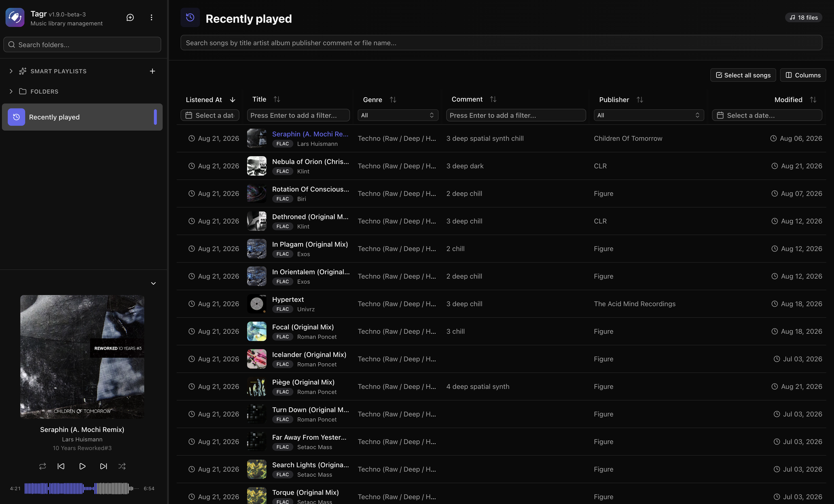Toggle shuffle playback
The width and height of the screenshot is (834, 504).
[x=122, y=466]
